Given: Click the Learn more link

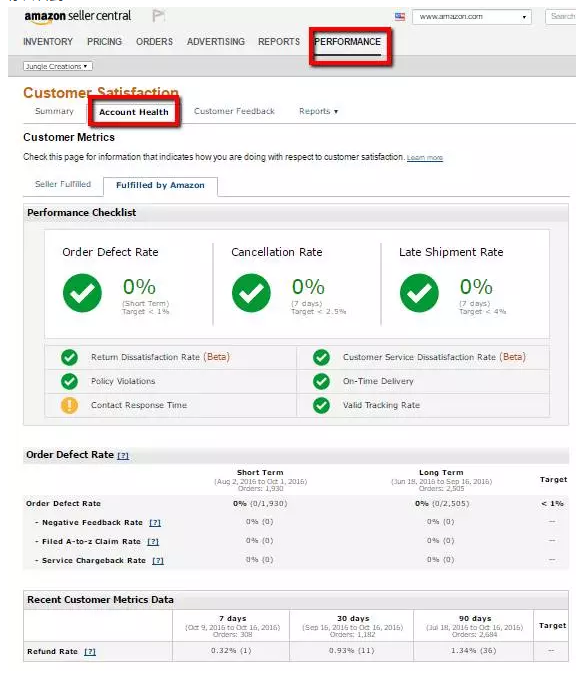Looking at the screenshot, I should [425, 158].
